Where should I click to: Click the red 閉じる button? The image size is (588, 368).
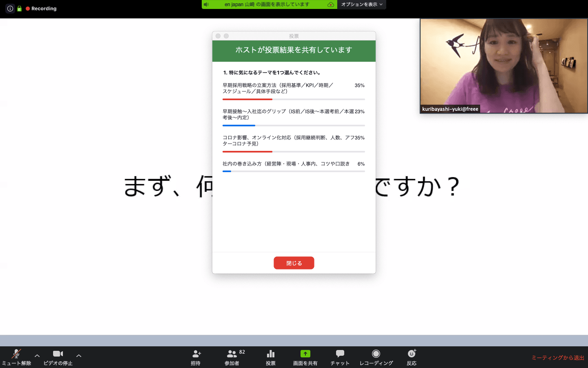(294, 263)
